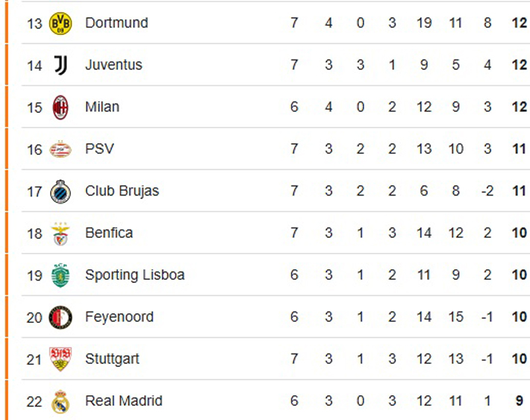Viewport: 530px width, 420px height.
Task: Click the Dortmund club crest icon
Action: pos(60,23)
